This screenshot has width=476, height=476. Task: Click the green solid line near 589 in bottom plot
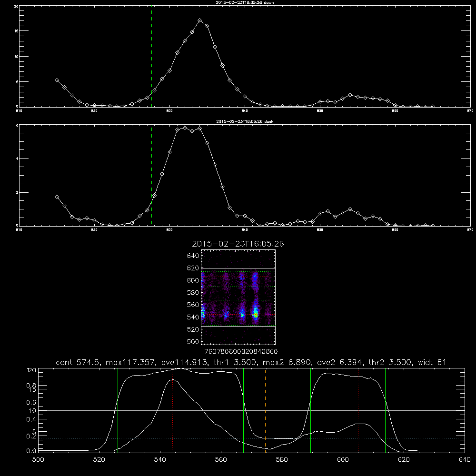point(310,410)
